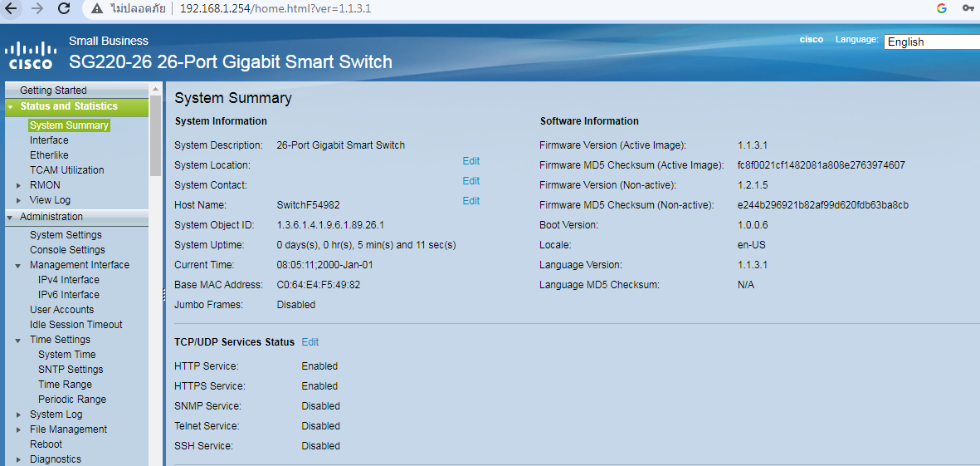
Task: Click the Base MAC Address value C0:64:E4:F5:49:82
Action: pyautogui.click(x=318, y=285)
